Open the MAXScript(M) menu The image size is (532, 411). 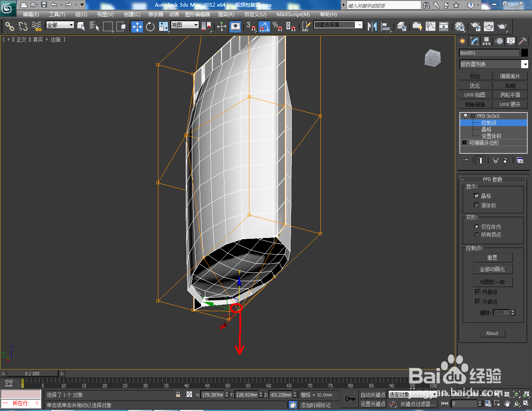[293, 15]
